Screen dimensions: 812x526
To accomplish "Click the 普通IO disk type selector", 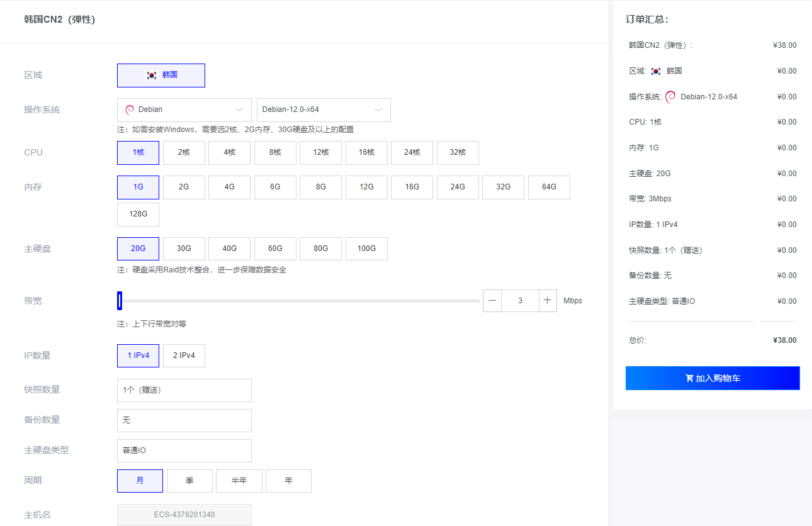I will click(184, 450).
